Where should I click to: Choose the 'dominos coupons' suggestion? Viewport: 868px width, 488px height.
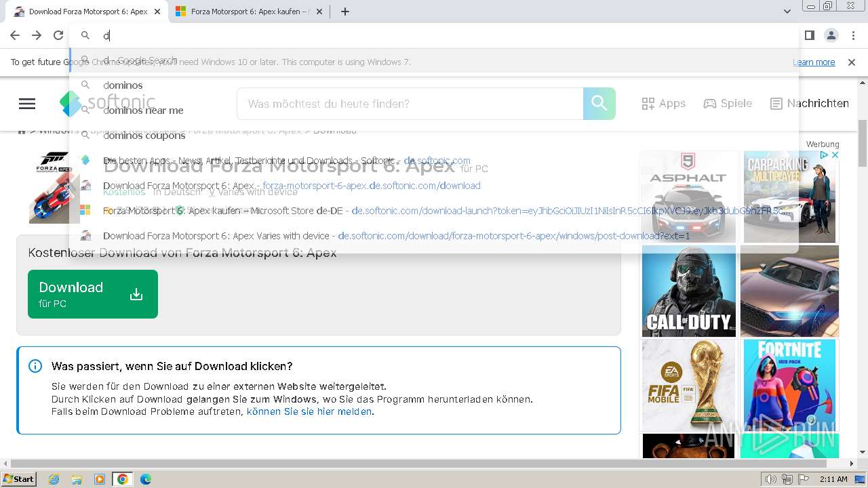[434, 136]
